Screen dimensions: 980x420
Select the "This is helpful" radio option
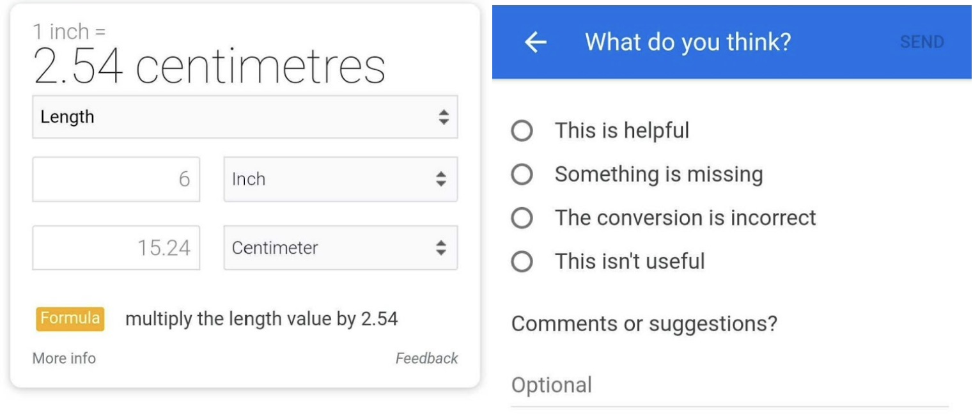522,131
